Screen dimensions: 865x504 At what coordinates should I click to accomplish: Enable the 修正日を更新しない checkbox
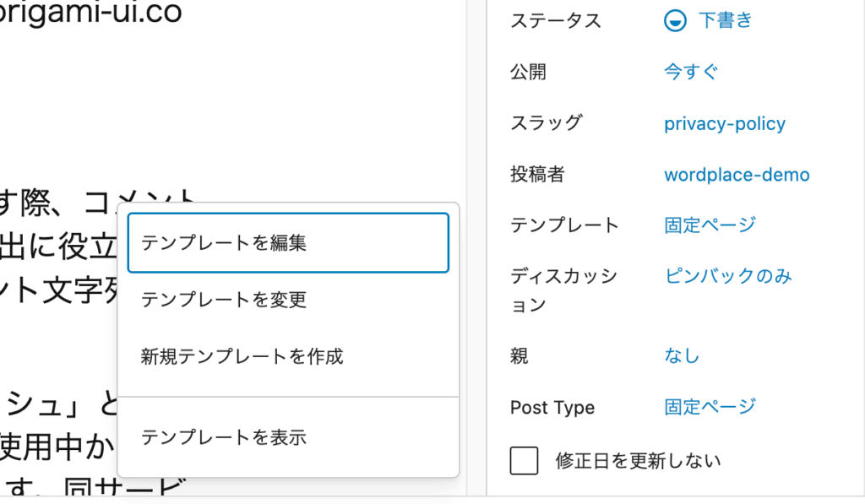point(525,461)
